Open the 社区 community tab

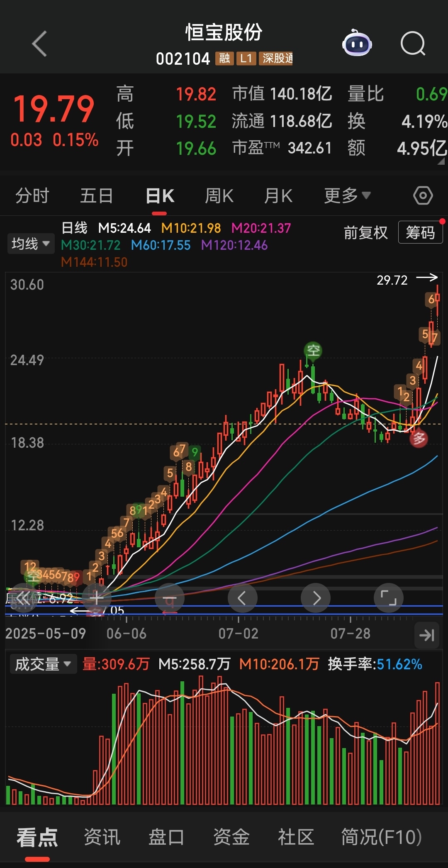(x=296, y=837)
